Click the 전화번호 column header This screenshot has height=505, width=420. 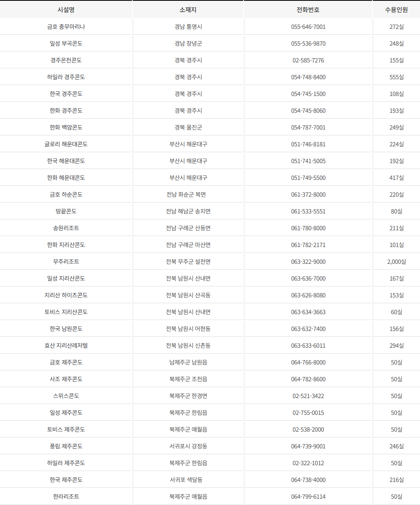point(308,10)
